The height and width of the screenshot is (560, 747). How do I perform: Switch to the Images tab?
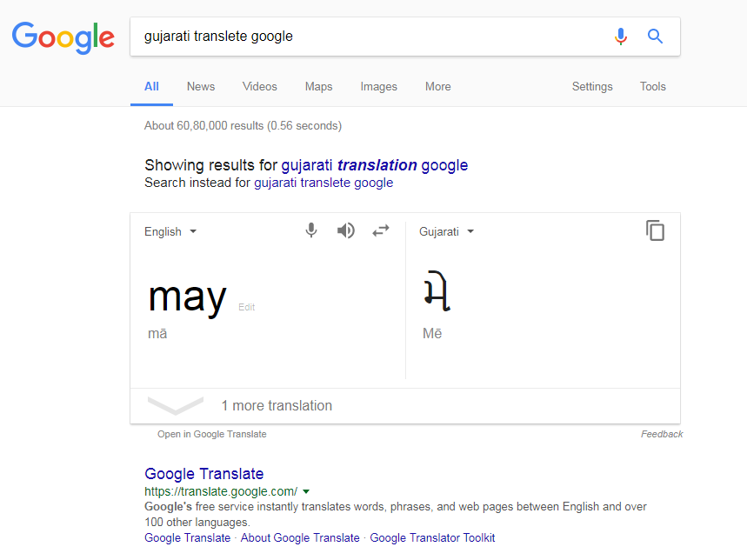click(379, 87)
